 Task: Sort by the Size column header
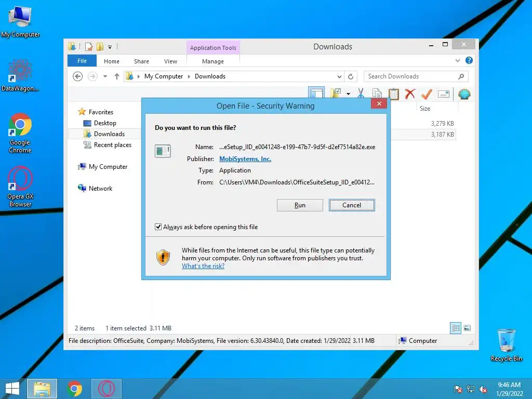click(425, 108)
